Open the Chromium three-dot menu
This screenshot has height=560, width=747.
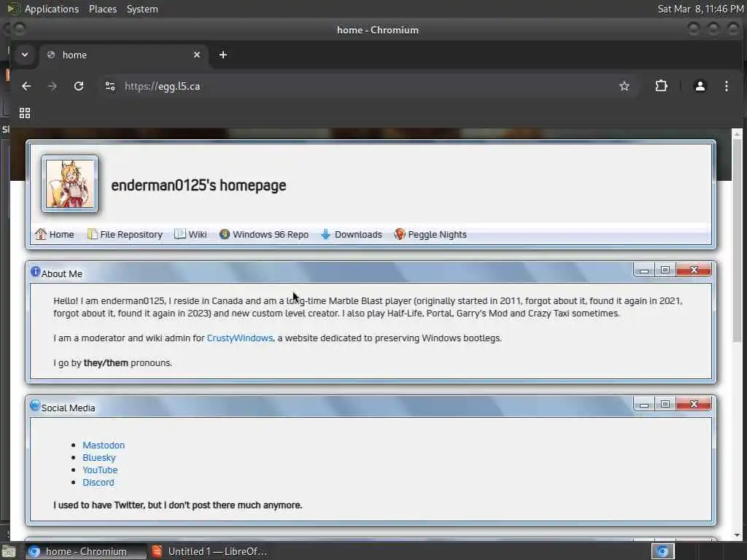[x=726, y=86]
